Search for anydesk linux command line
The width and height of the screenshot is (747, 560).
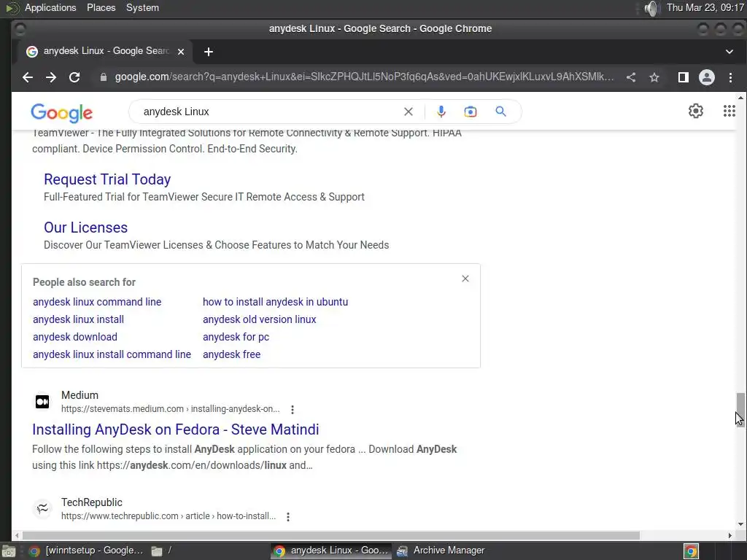(x=97, y=302)
